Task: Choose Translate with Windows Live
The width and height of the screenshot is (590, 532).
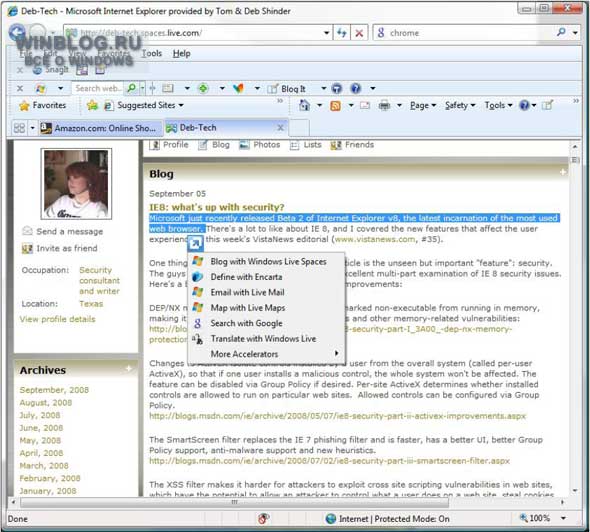Action: (x=266, y=339)
